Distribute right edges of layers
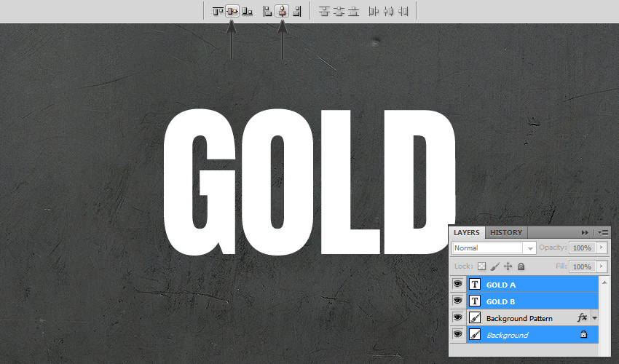This screenshot has height=364, width=619. tap(403, 12)
